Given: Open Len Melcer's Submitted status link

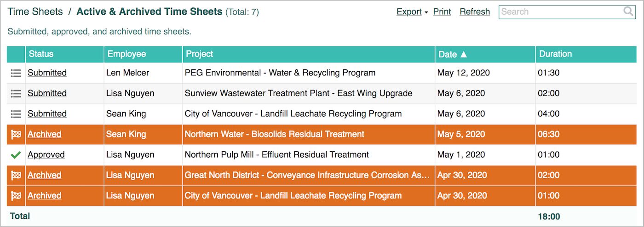Looking at the screenshot, I should pos(47,73).
